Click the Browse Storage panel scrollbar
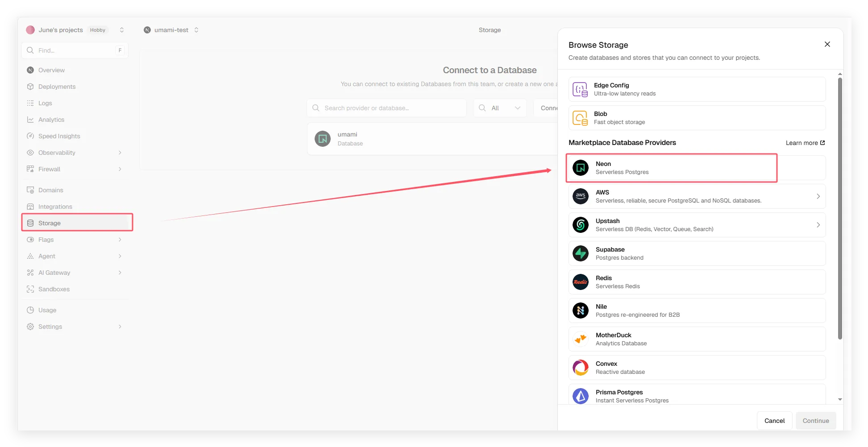Image resolution: width=868 pixels, height=447 pixels. [840, 209]
